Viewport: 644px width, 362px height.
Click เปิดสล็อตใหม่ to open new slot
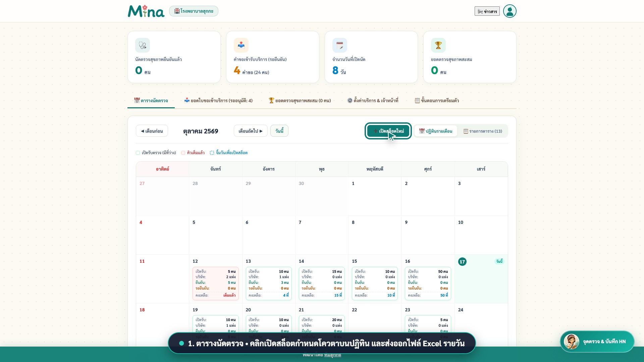click(x=388, y=131)
